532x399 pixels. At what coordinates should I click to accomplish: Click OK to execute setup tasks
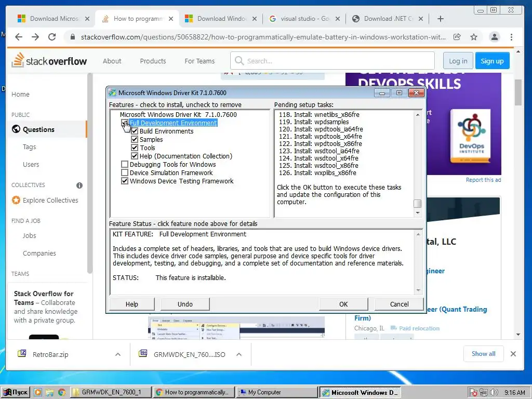343,304
